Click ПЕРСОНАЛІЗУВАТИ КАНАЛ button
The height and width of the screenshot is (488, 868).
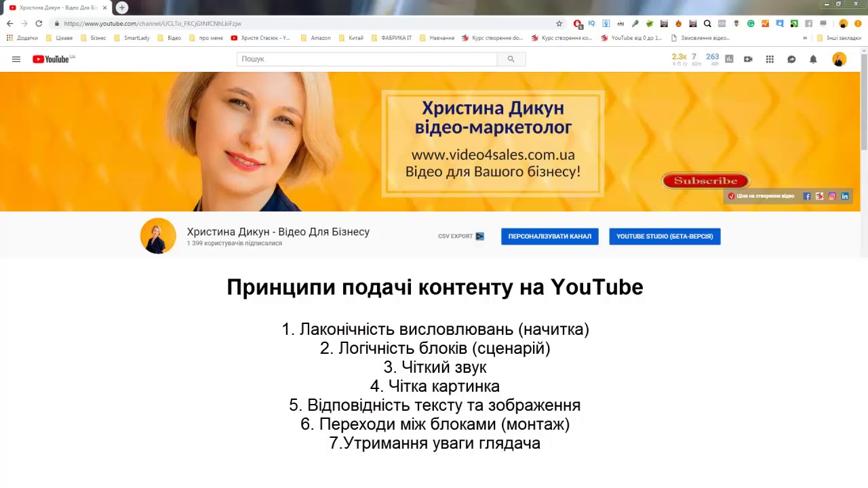[550, 237]
